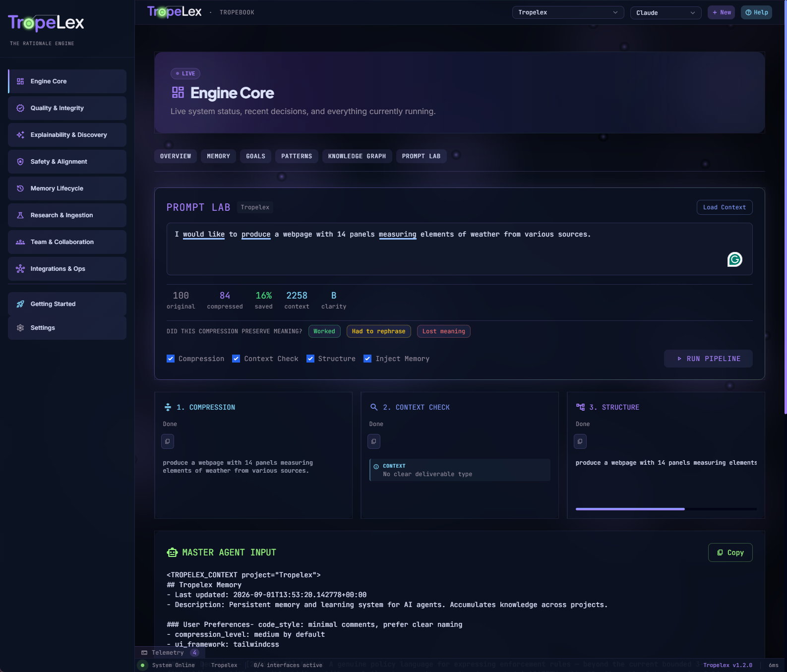Copy the Context Check step output
Screen dimensions: 787x672
click(374, 441)
